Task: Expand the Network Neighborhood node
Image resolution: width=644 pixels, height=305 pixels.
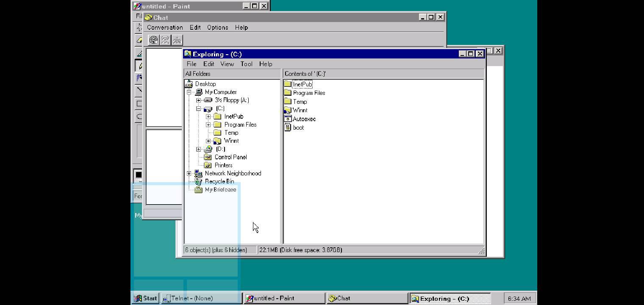Action: tap(189, 173)
